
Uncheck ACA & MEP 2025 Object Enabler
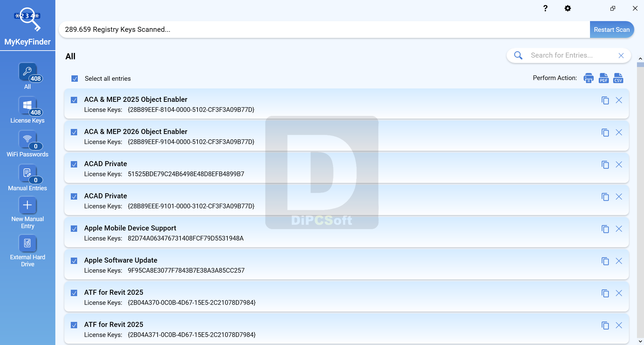pos(74,100)
